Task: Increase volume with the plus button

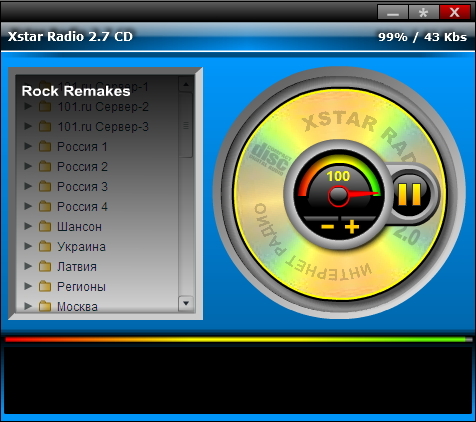Action: click(352, 227)
